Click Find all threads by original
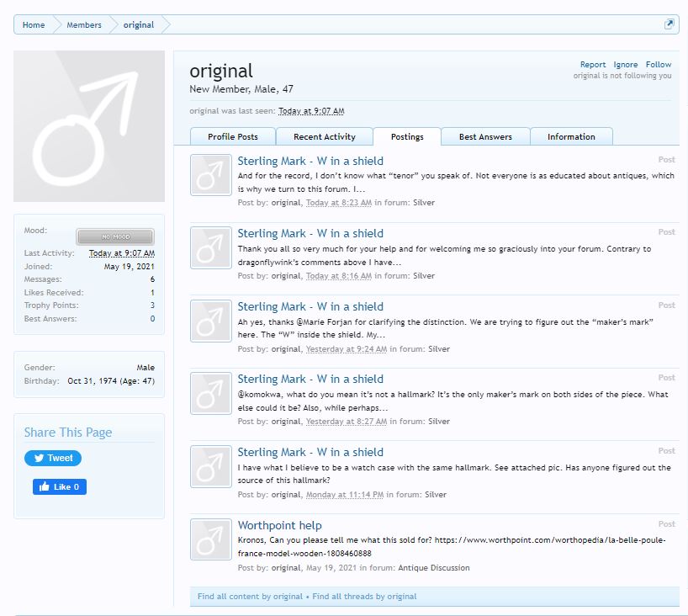The width and height of the screenshot is (688, 616). 365,597
